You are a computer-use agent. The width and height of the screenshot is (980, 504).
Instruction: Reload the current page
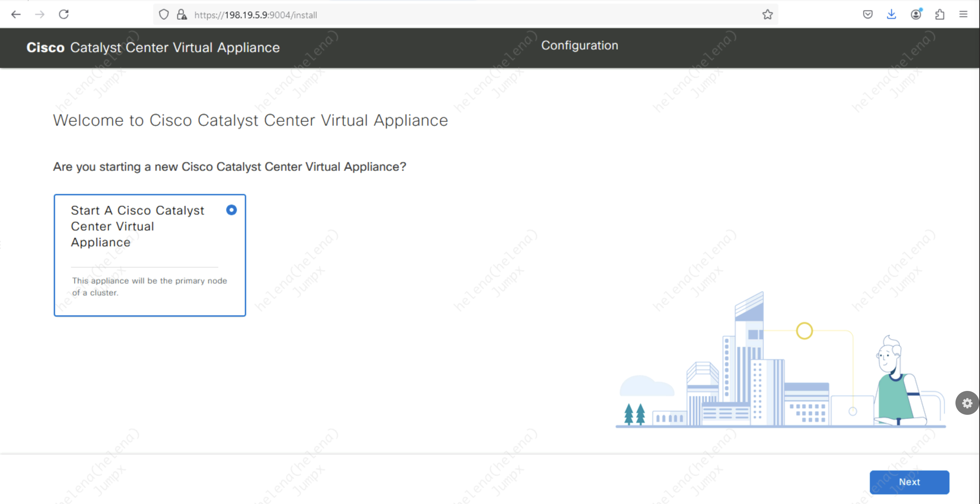coord(64,15)
